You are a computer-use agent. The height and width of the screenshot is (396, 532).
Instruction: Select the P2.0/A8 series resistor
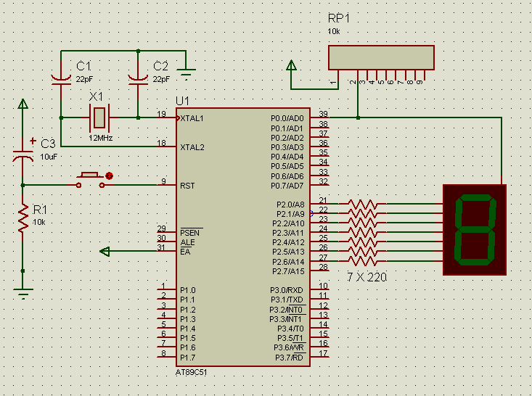pos(362,204)
